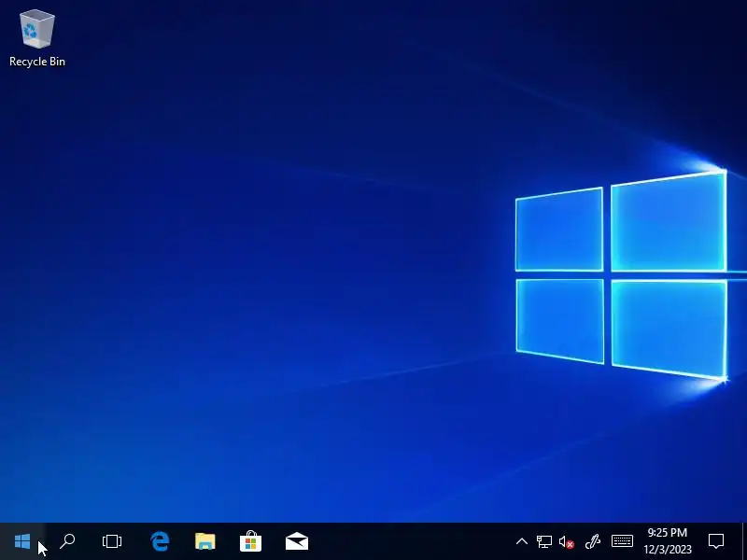Show the touch keyboard
Viewport: 747px width, 560px height.
tap(622, 541)
